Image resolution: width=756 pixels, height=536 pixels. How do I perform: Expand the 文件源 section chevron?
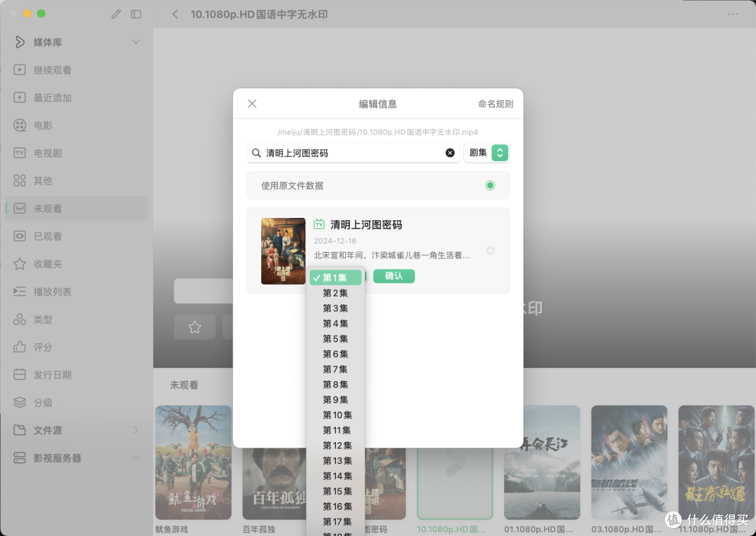click(x=136, y=430)
